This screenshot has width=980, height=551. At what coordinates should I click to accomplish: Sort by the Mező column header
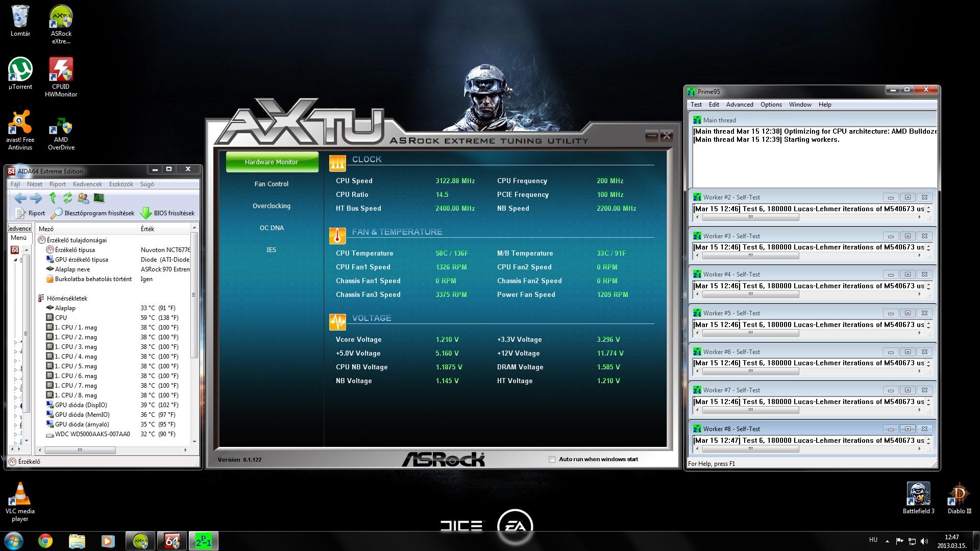pyautogui.click(x=87, y=229)
